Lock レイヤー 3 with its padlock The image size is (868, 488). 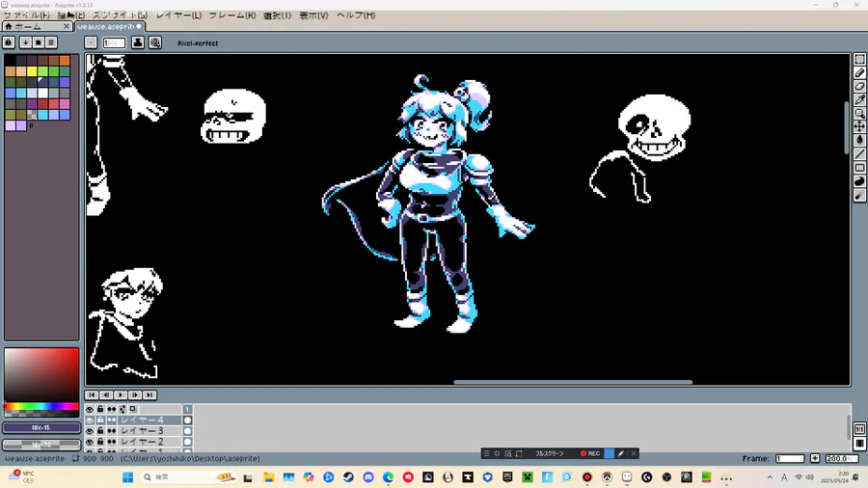pyautogui.click(x=100, y=431)
